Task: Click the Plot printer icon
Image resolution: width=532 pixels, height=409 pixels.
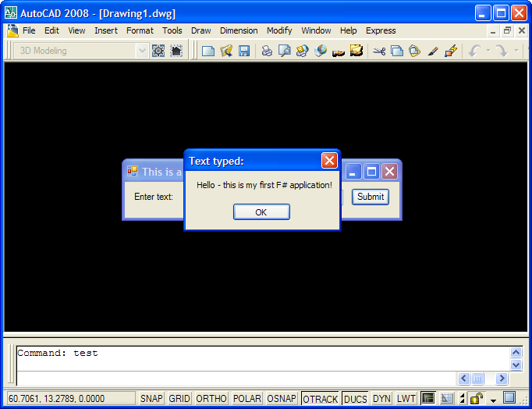Action: [267, 51]
